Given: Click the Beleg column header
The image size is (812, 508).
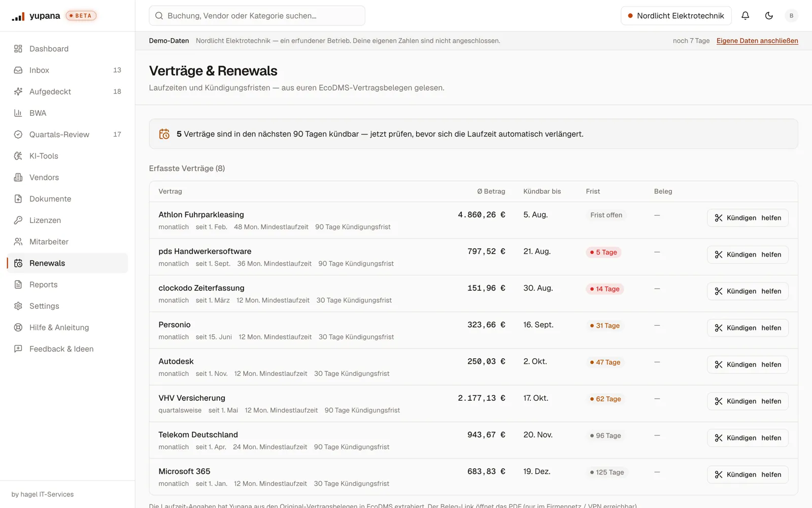Looking at the screenshot, I should pyautogui.click(x=663, y=192).
